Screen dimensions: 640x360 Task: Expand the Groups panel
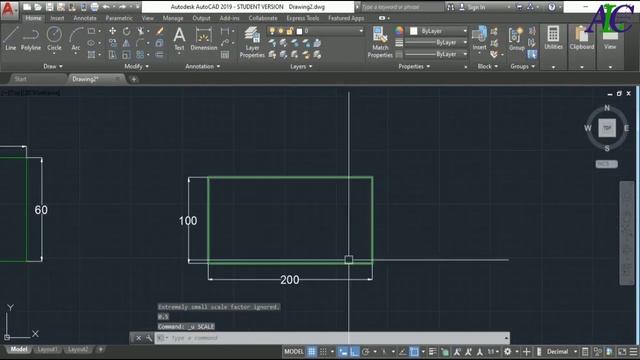tap(522, 66)
